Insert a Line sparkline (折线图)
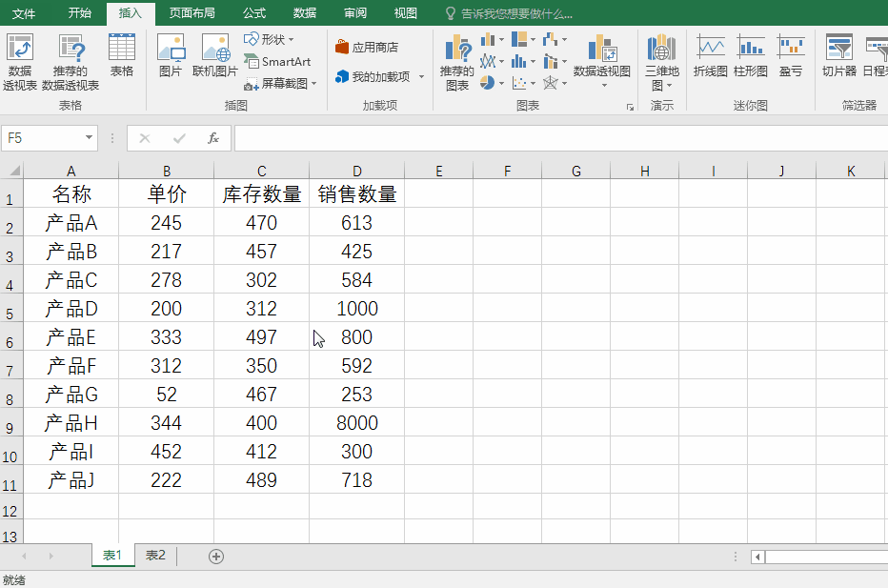 (x=710, y=55)
